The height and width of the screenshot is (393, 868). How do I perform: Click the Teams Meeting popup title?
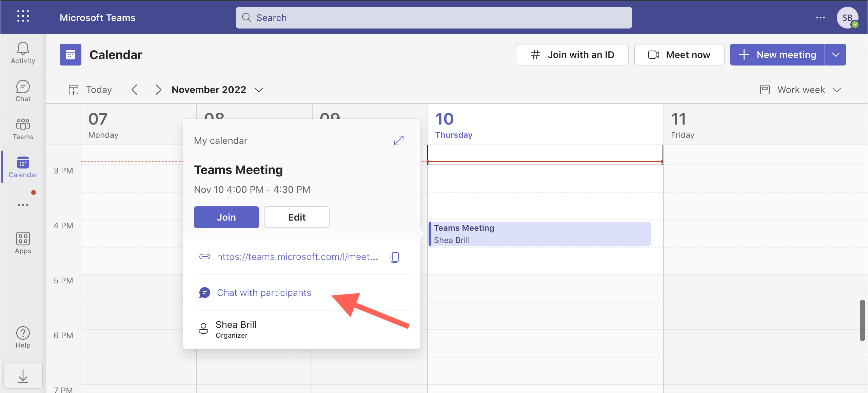pos(238,170)
